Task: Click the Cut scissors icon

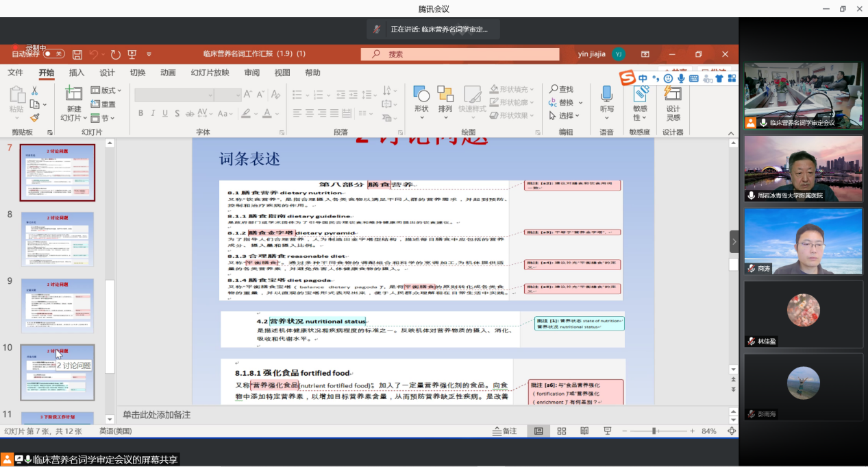Action: (34, 91)
